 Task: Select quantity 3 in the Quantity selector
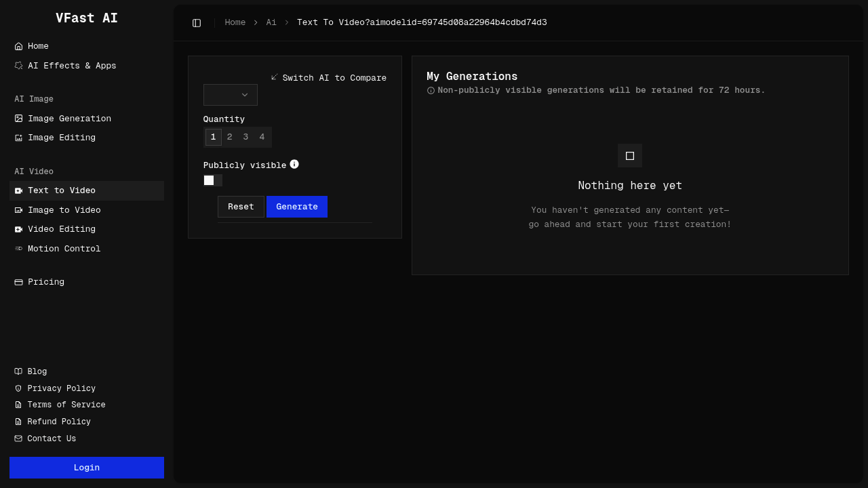coord(245,137)
